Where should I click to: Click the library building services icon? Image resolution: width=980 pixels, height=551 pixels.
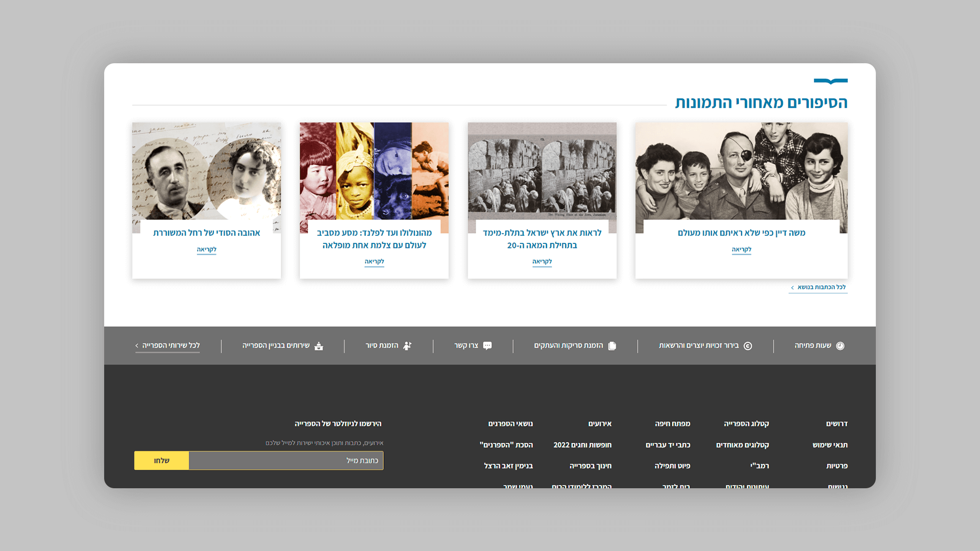coord(319,346)
